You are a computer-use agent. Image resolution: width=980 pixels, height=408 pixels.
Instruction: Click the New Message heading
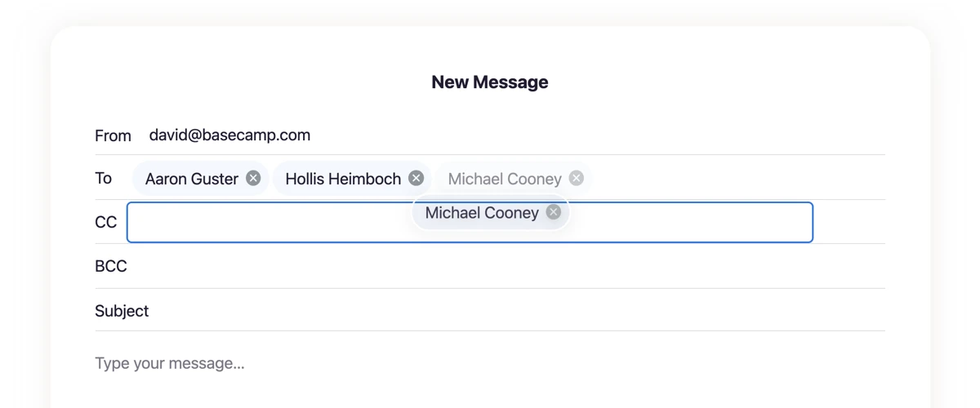(490, 82)
